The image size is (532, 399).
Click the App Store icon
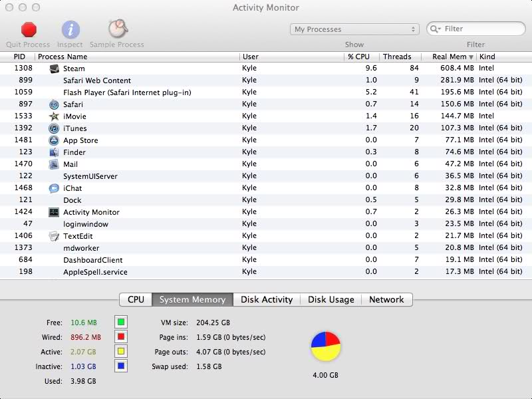(54, 140)
